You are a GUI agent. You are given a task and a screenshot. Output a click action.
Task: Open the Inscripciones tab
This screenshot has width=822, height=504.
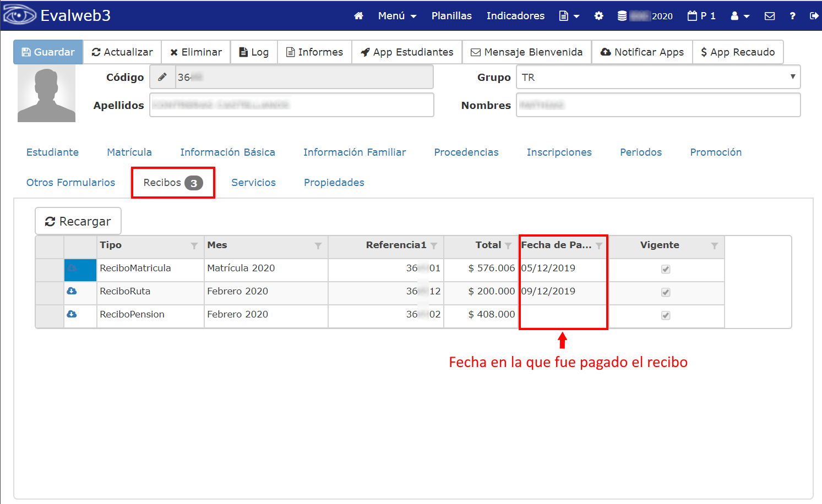pos(559,152)
